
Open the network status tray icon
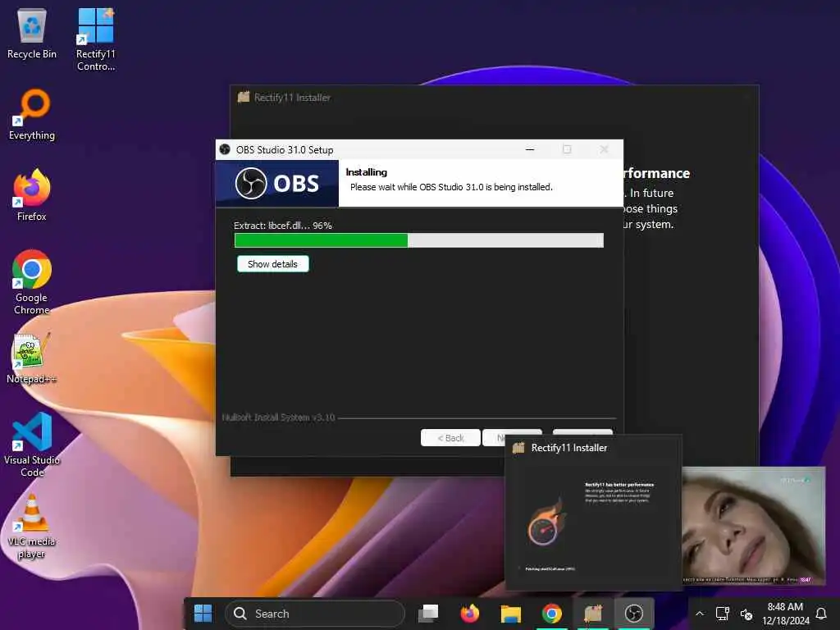click(x=722, y=614)
